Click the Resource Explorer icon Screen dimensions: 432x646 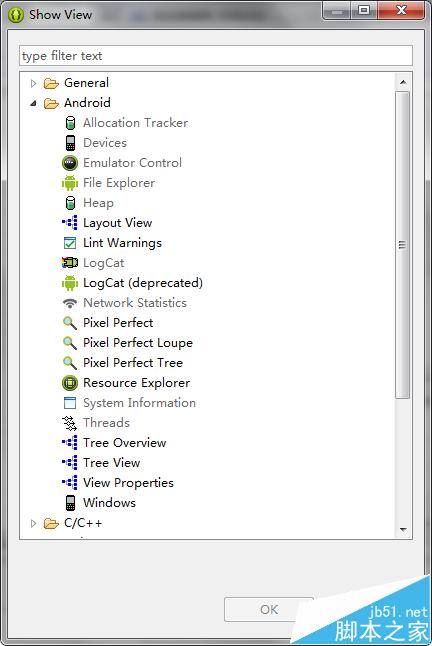(70, 383)
